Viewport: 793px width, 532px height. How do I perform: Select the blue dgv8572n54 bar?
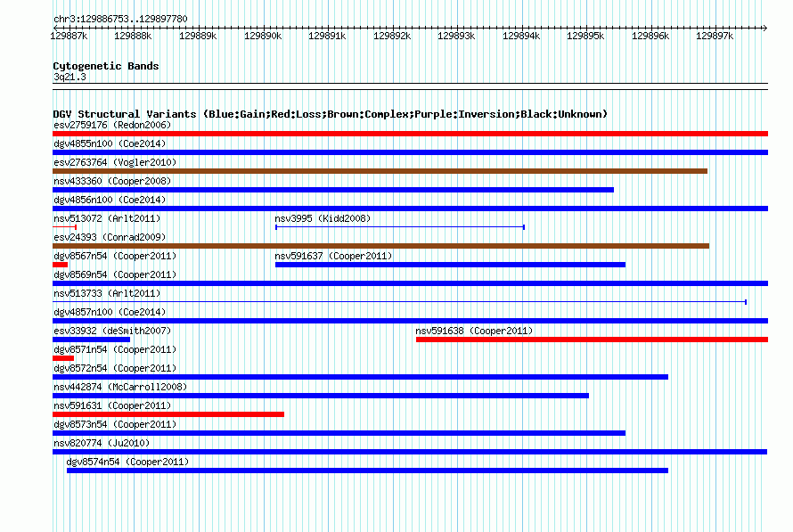pos(360,377)
